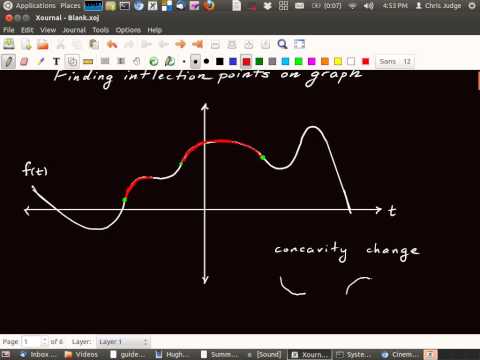Open the Applications menu in top panel
Viewport: 480px width, 360px height.
[35, 6]
